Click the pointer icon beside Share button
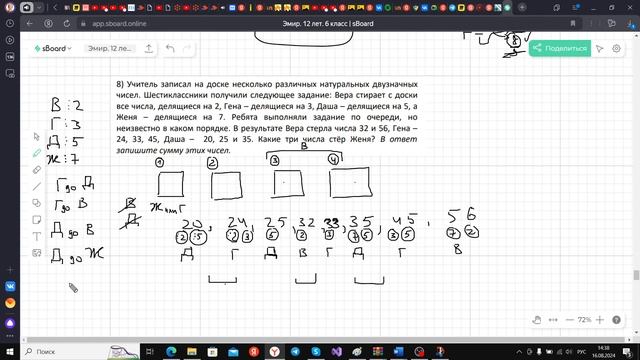Screen dimensions: 640x360 (x=600, y=49)
